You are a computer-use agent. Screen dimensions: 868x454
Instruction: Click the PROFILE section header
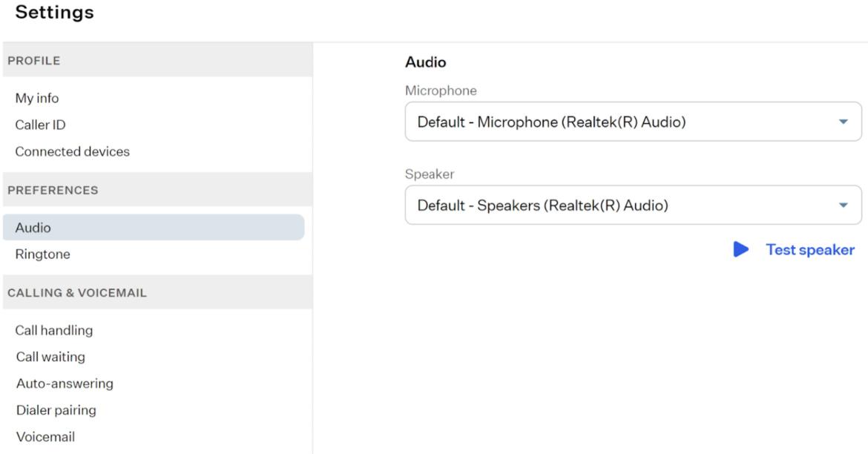click(x=158, y=60)
